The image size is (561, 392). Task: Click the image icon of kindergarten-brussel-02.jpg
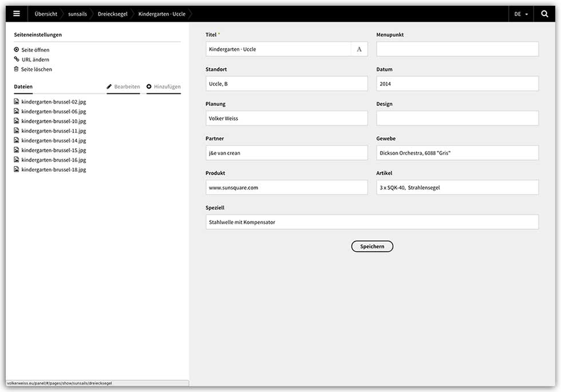(x=17, y=101)
